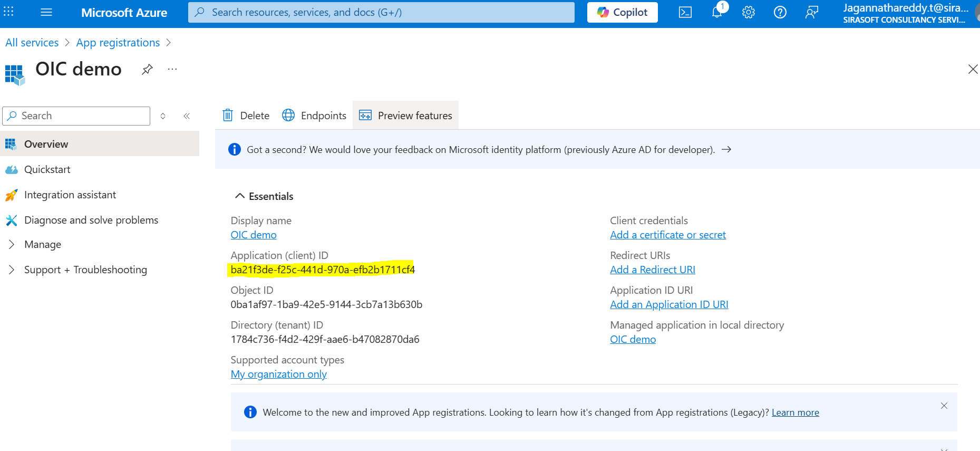Click the Quickstart cloud icon
The width and height of the screenshot is (980, 451).
pyautogui.click(x=11, y=169)
